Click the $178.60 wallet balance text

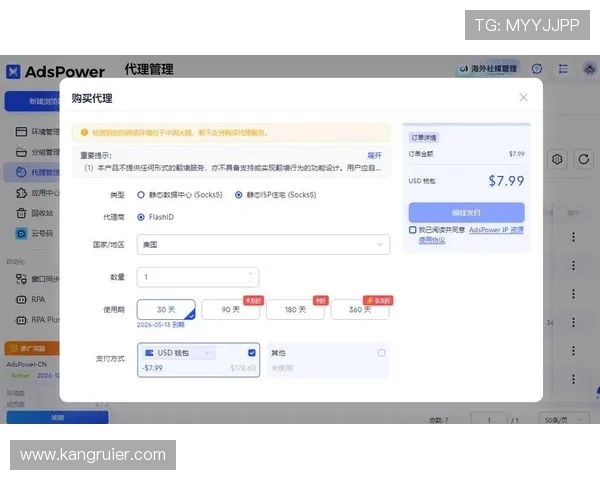click(x=243, y=368)
